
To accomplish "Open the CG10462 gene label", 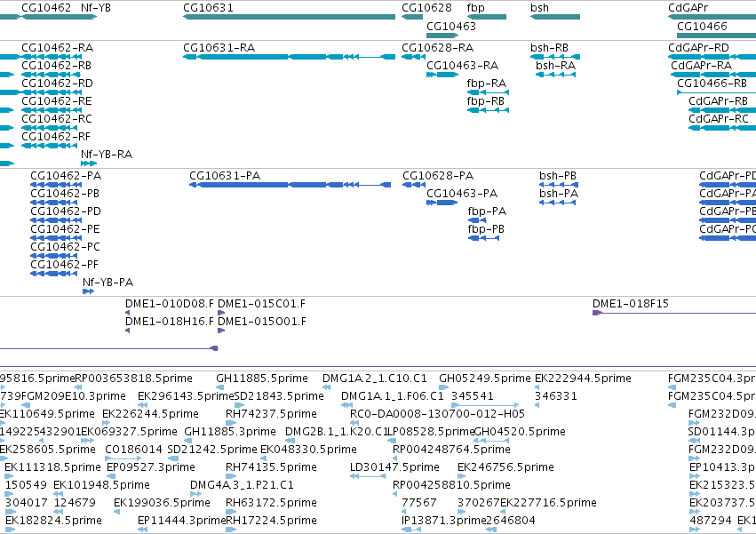I will (x=46, y=8).
